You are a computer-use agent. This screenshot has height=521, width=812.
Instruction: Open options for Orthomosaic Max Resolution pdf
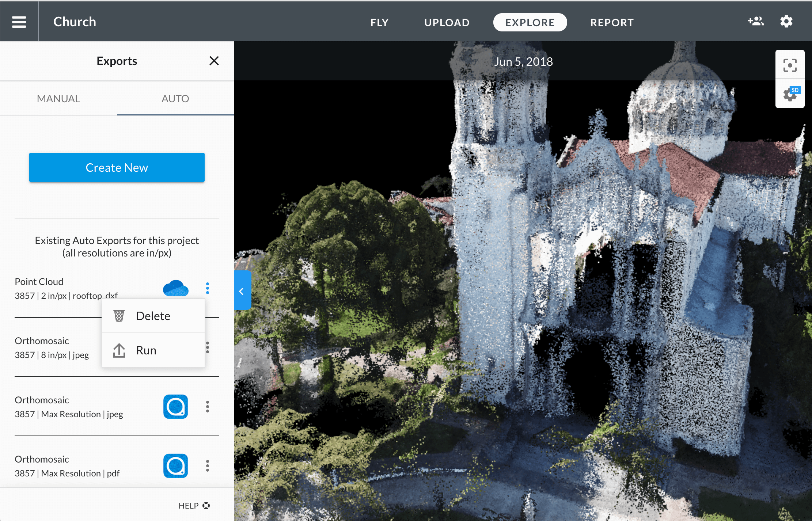pos(208,466)
